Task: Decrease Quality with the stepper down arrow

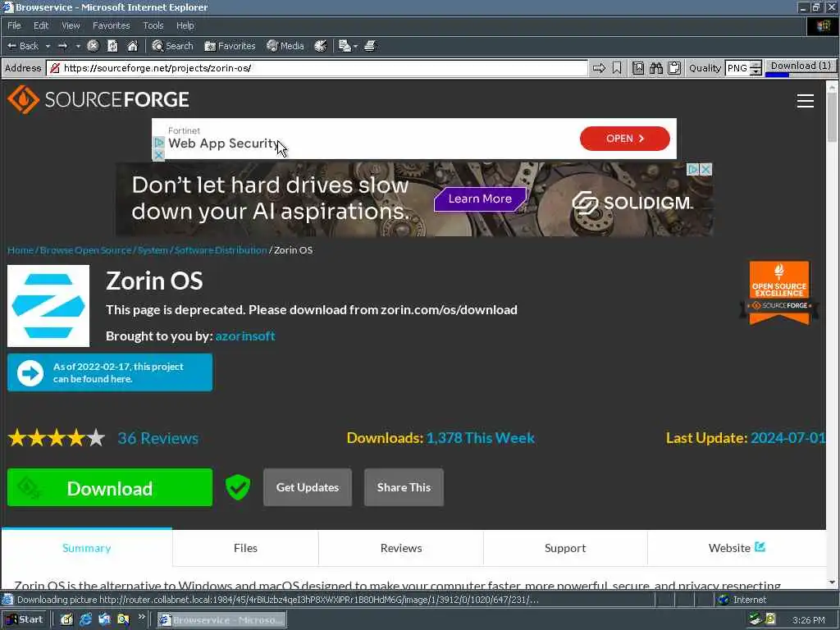Action: [x=756, y=72]
